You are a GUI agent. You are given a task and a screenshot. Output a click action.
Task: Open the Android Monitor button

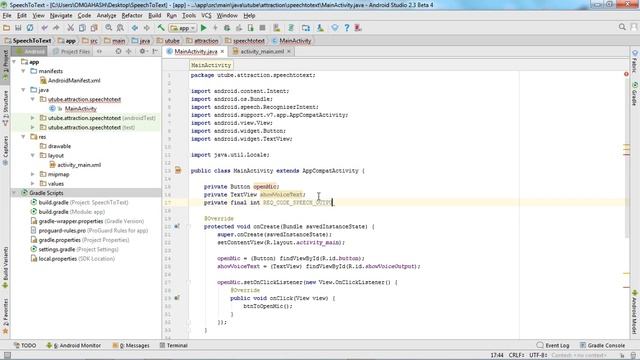74,345
